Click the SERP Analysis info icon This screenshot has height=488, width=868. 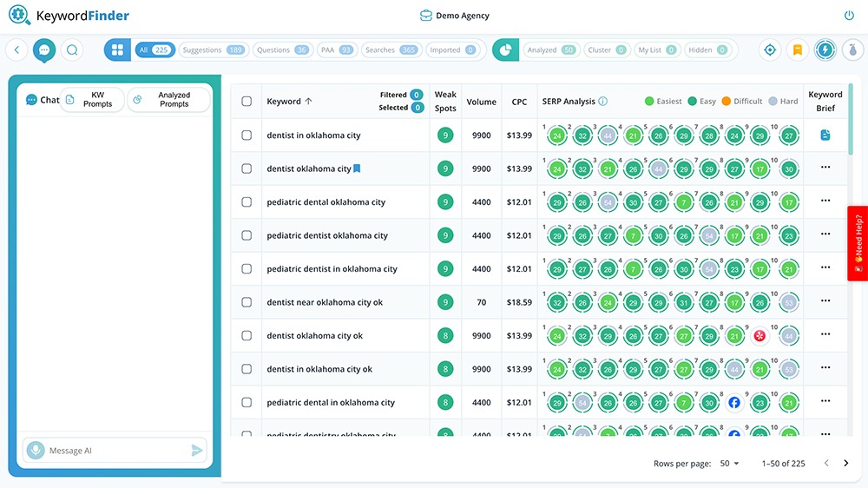pos(603,102)
